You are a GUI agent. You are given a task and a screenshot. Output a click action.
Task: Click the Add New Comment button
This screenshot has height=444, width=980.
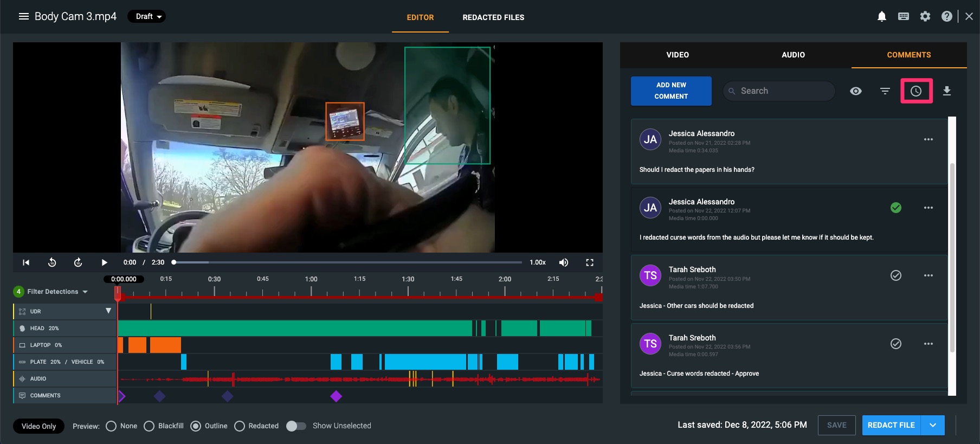671,91
